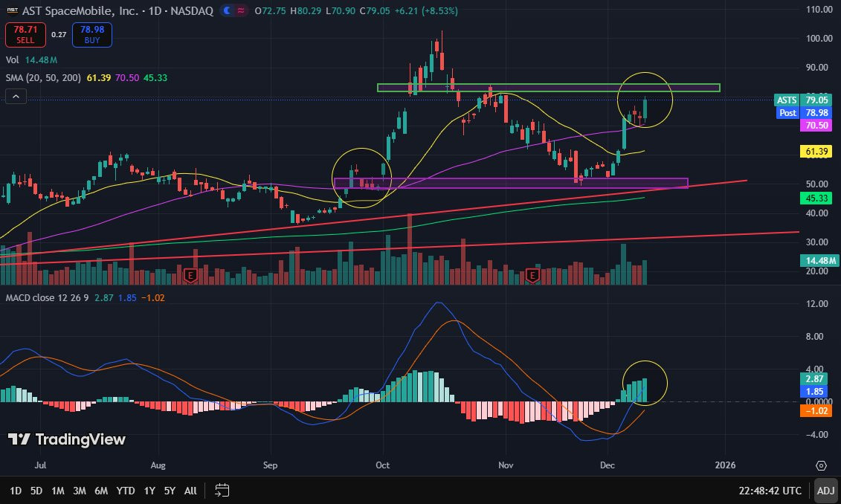Select the green resistance rectangle drawing
The image size is (841, 504).
(548, 88)
